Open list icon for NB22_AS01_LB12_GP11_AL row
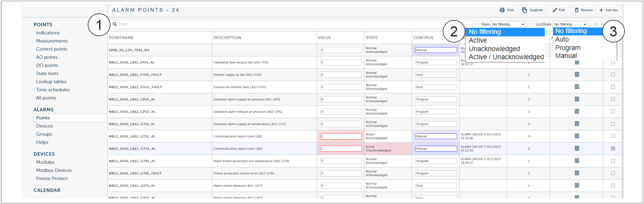Image resolution: width=644 pixels, height=204 pixels. coord(577,99)
